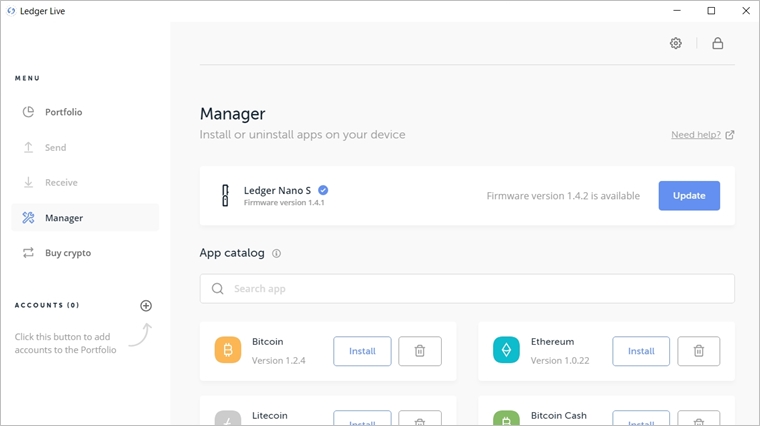Click the Update firmware button

(689, 196)
